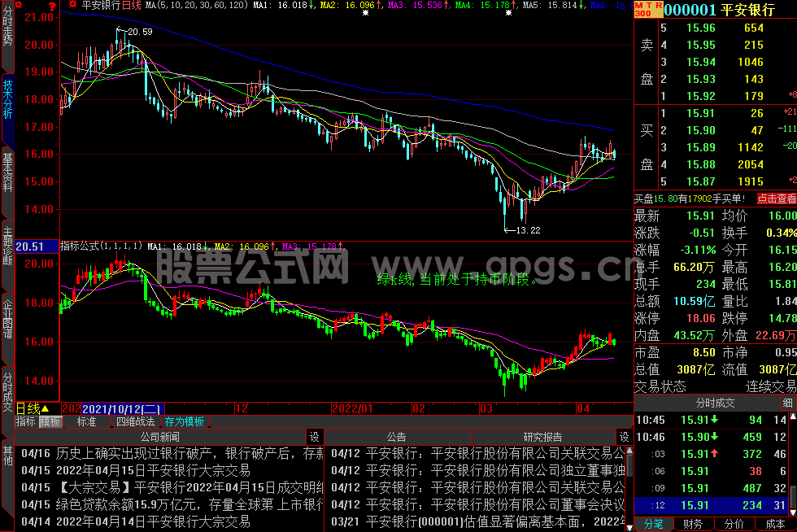Open the 分时成交 sidebar tab

point(7,401)
